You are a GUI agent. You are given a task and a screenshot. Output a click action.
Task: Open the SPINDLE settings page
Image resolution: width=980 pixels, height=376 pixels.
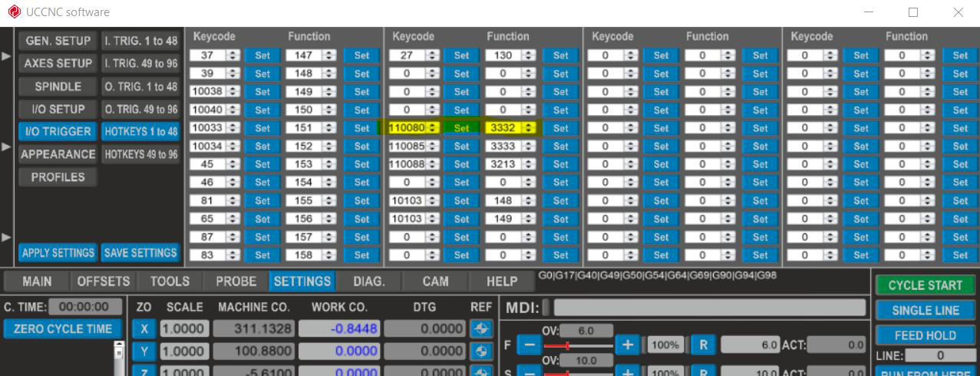coord(58,86)
